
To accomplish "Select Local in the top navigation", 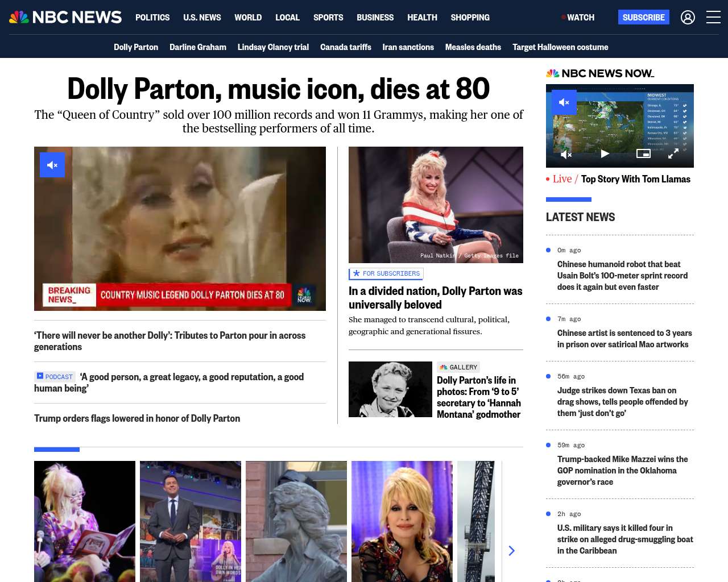I will (x=287, y=18).
